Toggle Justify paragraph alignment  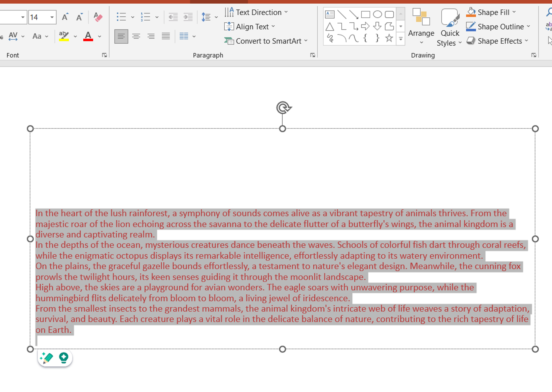pyautogui.click(x=166, y=36)
